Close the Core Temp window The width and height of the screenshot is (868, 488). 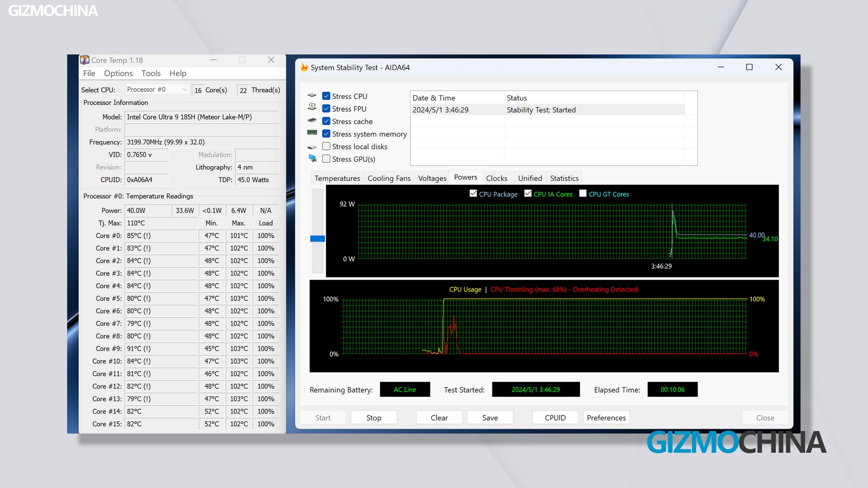(271, 60)
